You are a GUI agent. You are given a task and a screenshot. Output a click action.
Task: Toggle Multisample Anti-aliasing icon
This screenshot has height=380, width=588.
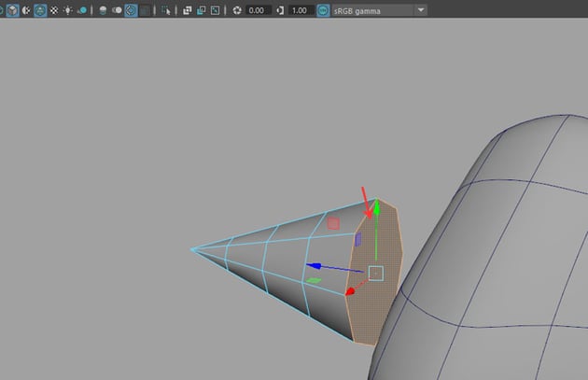tap(131, 10)
